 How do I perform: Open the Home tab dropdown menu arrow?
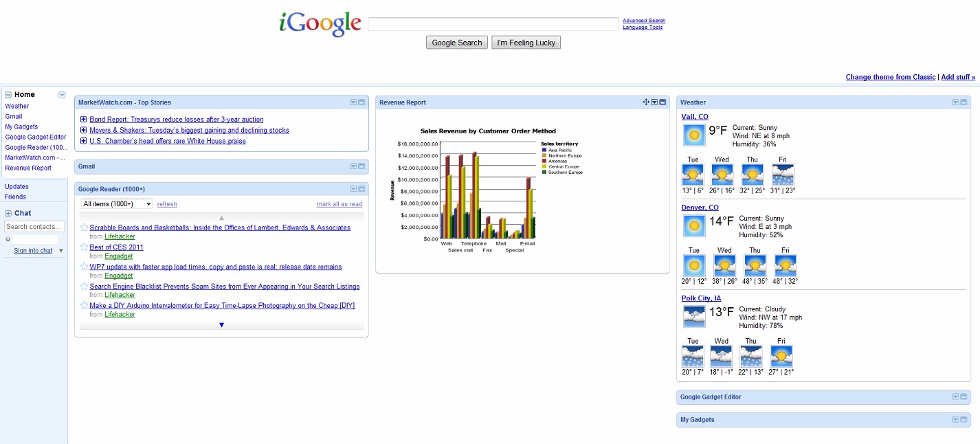click(62, 95)
